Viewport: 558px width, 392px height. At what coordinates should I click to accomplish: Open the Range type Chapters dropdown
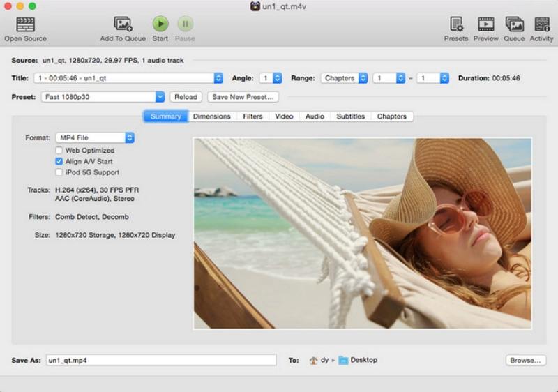[344, 78]
